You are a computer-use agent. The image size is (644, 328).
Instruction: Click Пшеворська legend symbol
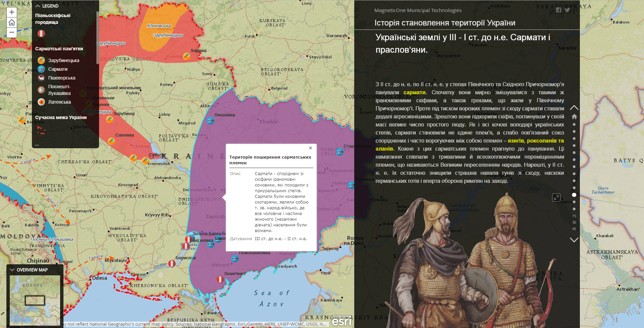41,78
